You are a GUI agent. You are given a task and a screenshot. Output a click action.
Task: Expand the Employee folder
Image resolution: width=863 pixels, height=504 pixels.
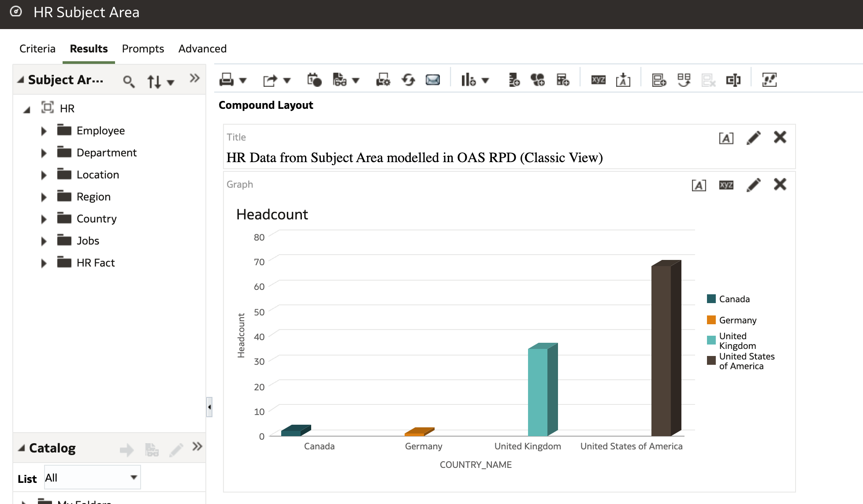click(44, 131)
